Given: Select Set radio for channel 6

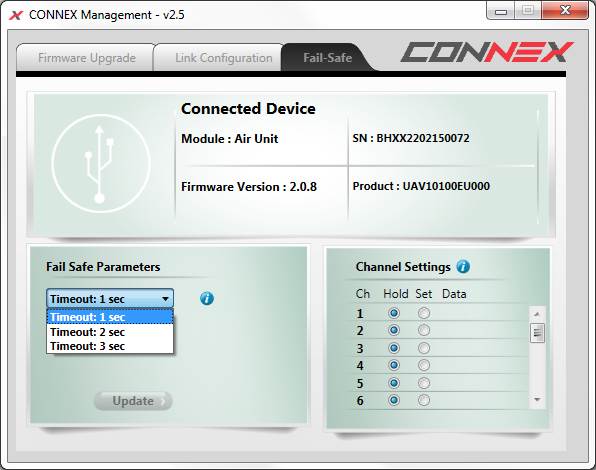Looking at the screenshot, I should coord(424,400).
